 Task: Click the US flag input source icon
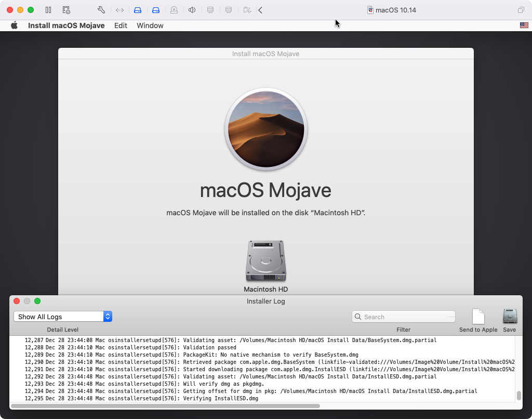tap(524, 25)
